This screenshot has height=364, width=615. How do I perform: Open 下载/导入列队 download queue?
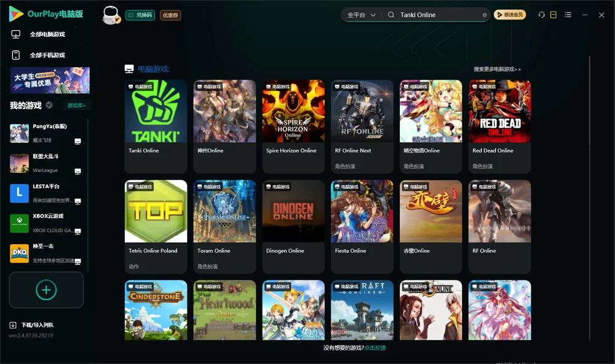pos(32,325)
